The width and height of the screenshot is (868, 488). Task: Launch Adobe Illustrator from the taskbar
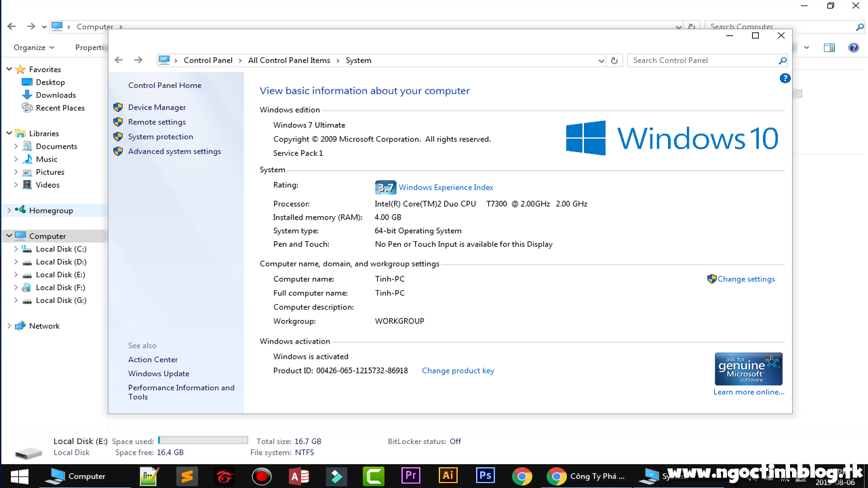click(448, 476)
